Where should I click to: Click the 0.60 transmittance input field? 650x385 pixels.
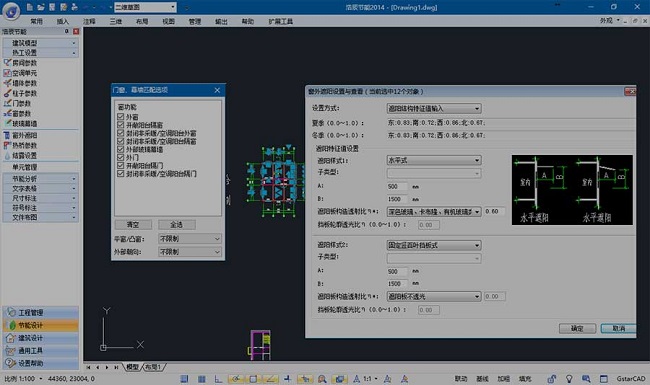(x=494, y=211)
